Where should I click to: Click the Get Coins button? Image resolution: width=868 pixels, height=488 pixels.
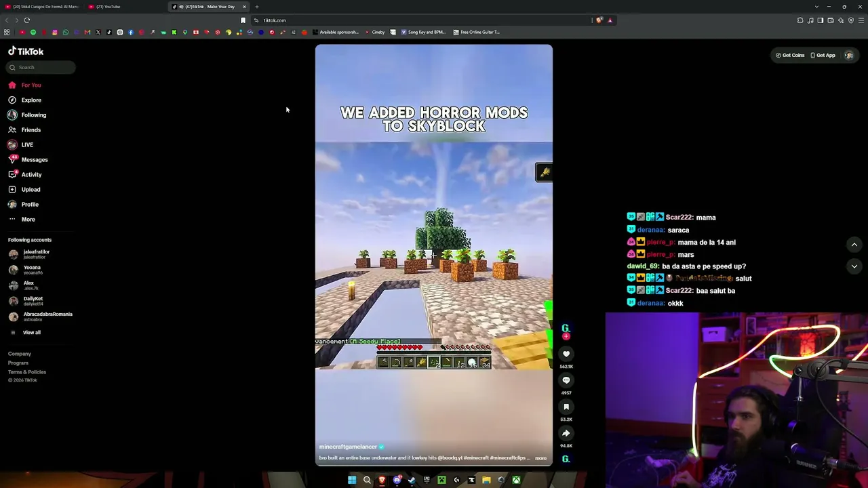coord(790,56)
